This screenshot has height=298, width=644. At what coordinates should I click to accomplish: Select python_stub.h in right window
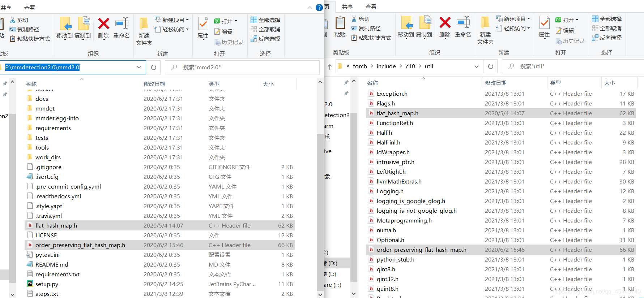point(501,260)
